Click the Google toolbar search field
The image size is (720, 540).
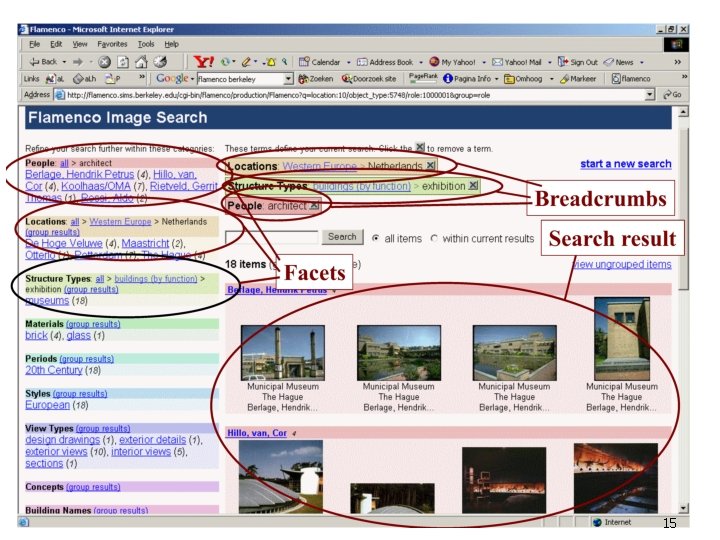tap(241, 79)
